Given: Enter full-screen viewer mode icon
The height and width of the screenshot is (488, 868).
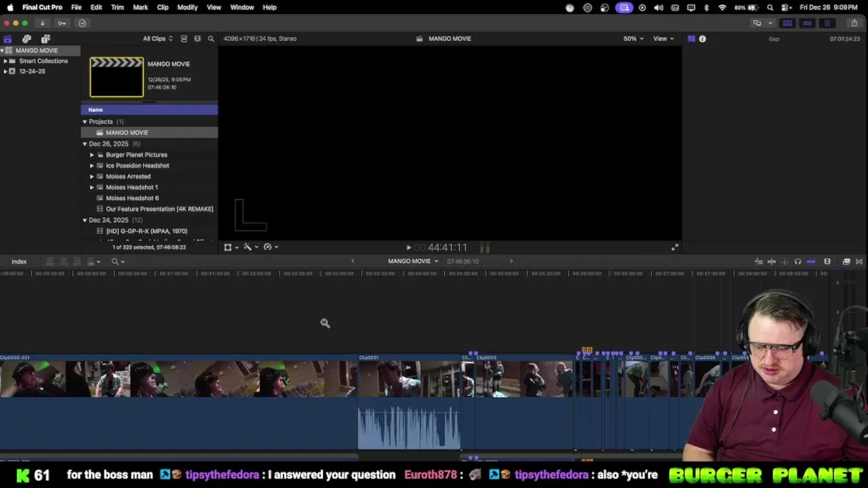Looking at the screenshot, I should point(675,247).
